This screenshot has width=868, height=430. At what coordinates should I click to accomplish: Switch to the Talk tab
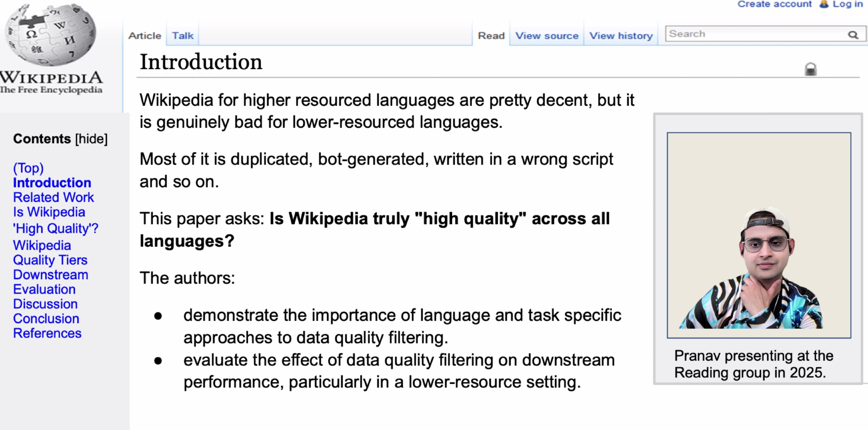183,36
